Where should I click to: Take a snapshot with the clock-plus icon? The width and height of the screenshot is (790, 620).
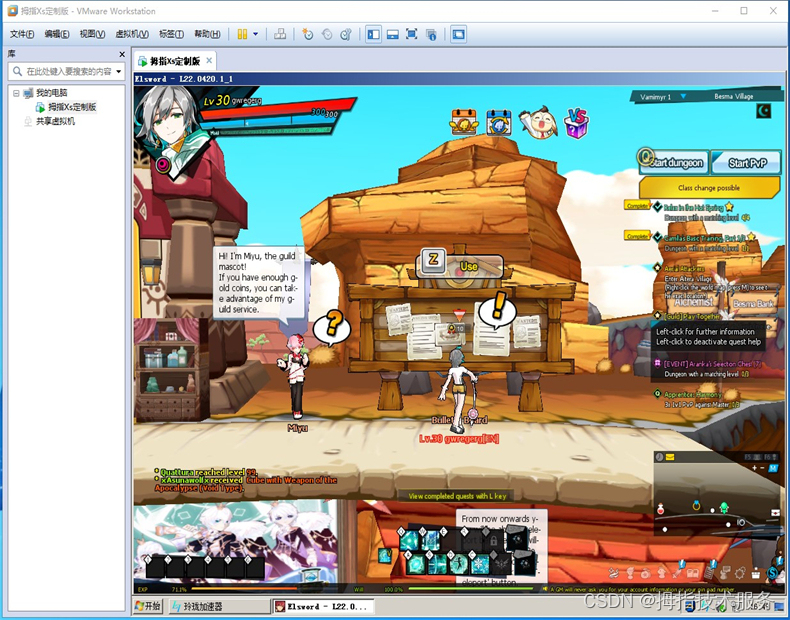click(x=307, y=34)
